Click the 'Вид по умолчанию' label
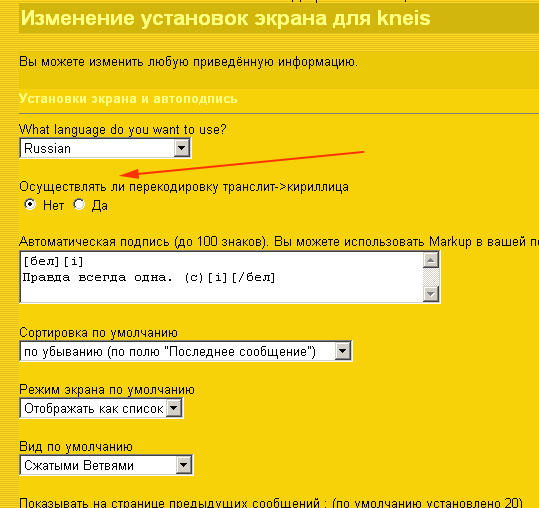 [x=76, y=446]
